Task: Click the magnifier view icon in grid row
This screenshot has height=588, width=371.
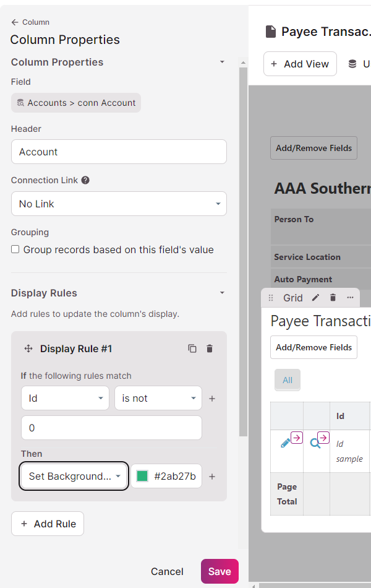Action: coord(315,444)
